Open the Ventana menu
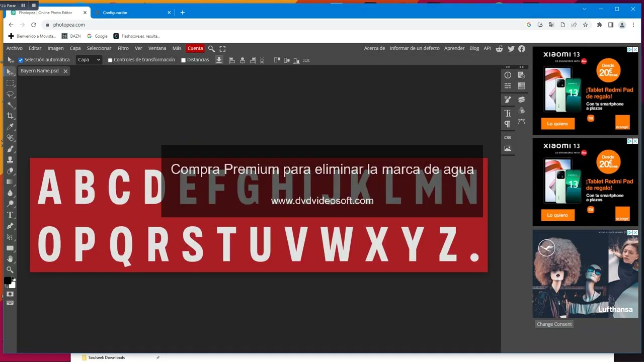The height and width of the screenshot is (362, 644). 157,48
